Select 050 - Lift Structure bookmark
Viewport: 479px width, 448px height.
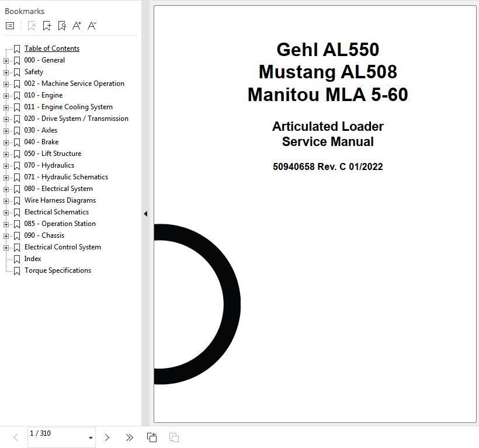point(53,154)
